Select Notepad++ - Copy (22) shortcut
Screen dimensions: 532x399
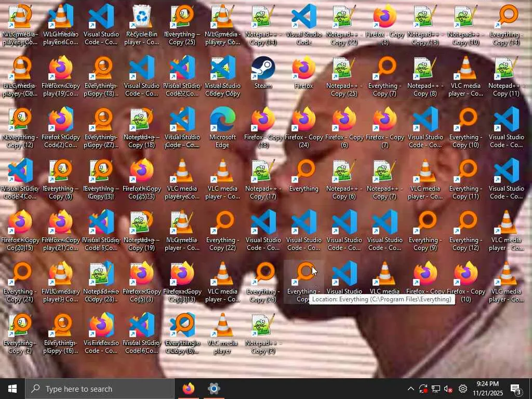tap(344, 25)
